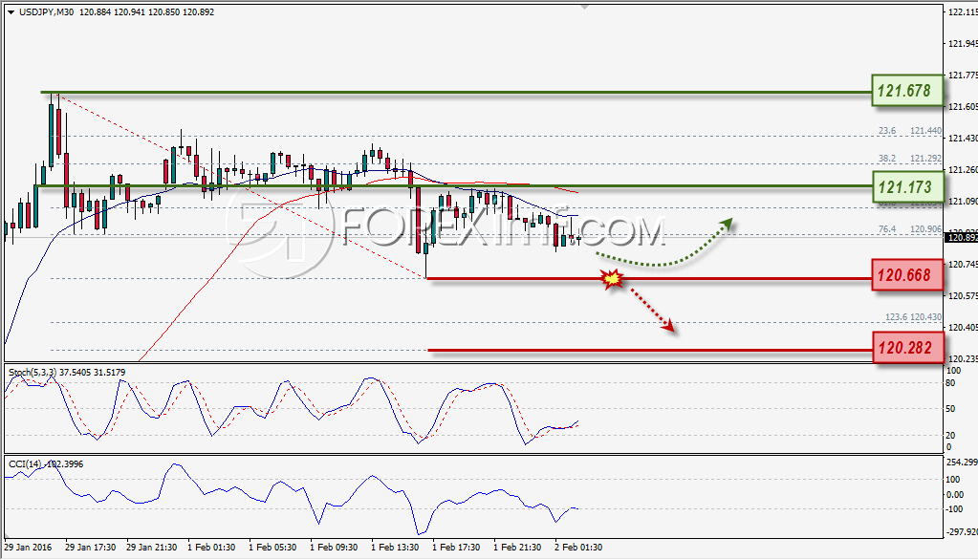This screenshot has width=978, height=560.
Task: Click the 121.945 price scale value
Action: pyautogui.click(x=963, y=44)
